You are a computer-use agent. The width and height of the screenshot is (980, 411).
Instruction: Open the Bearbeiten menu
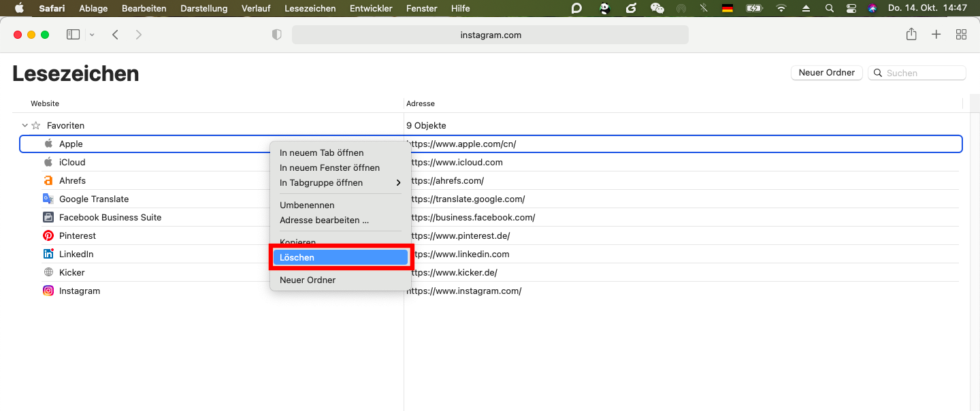click(144, 8)
